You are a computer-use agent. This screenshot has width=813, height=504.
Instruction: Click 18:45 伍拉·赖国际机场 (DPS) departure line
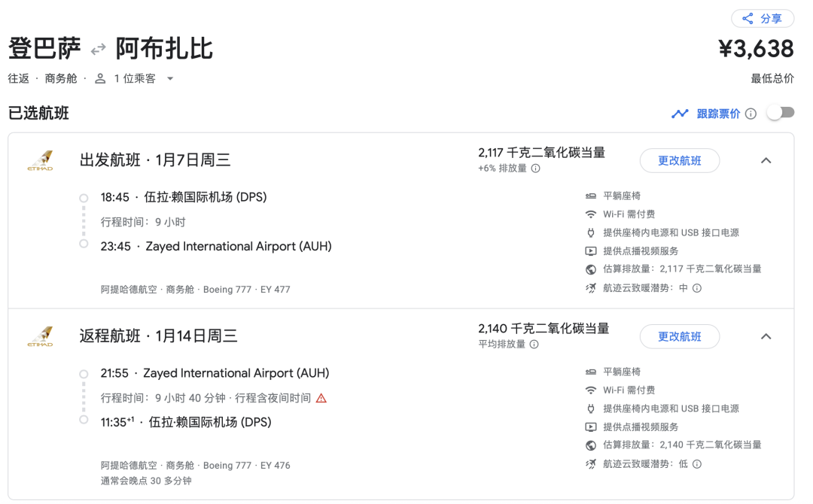(x=184, y=197)
